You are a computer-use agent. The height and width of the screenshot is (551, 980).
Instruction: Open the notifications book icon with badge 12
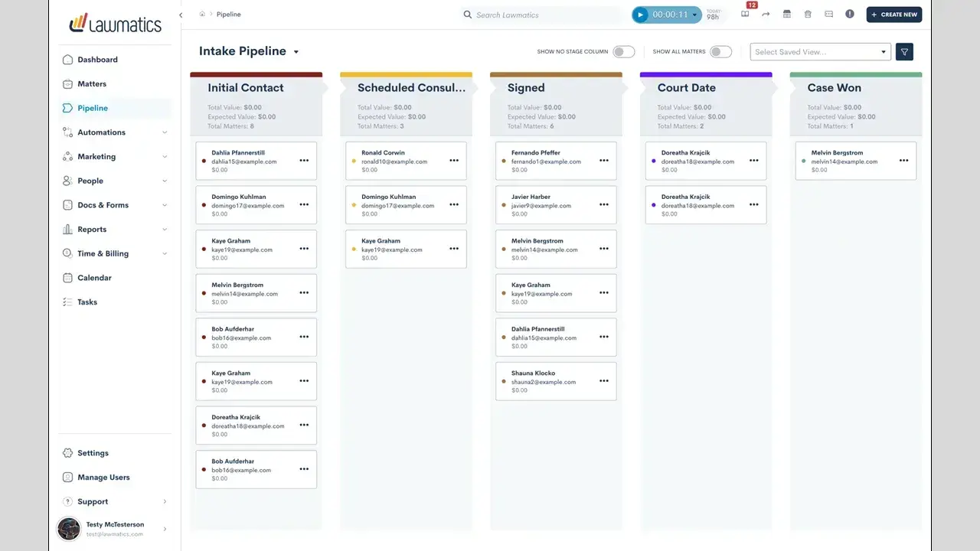[x=745, y=14]
